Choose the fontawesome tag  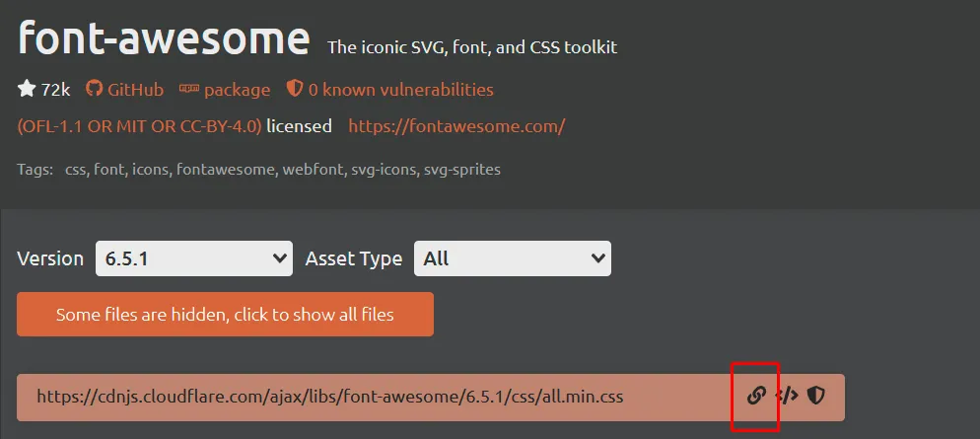226,170
